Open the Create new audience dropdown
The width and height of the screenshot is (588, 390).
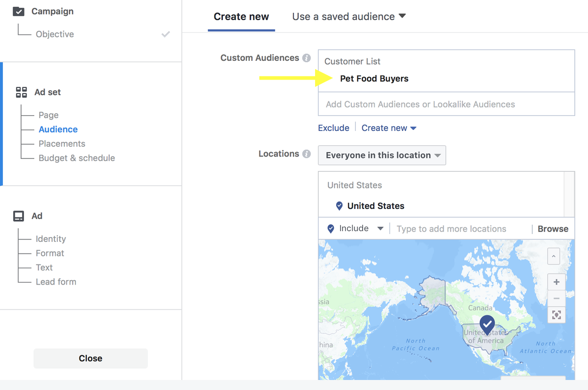pos(389,128)
